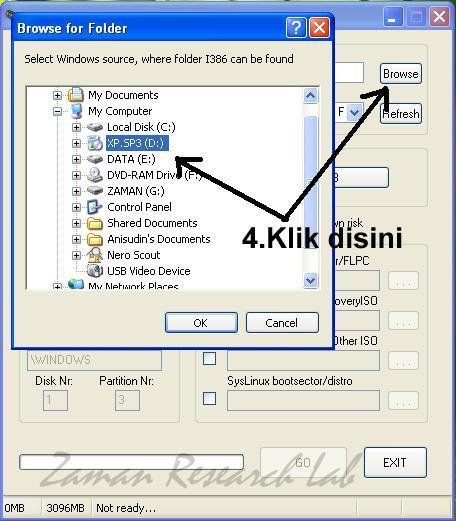Screen dimensions: 456x521
Task: Select Nero Scout in the tree
Action: pyautogui.click(x=134, y=255)
